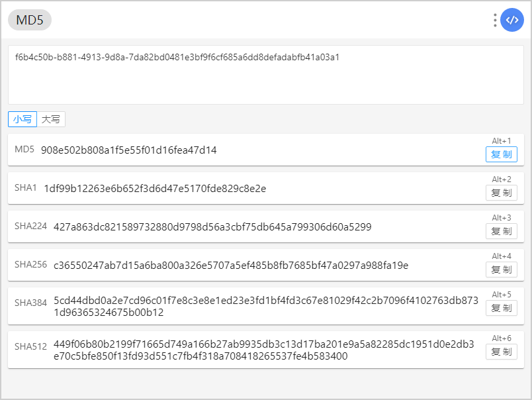
Task: Copy the SHA256 hash result
Action: (x=501, y=270)
